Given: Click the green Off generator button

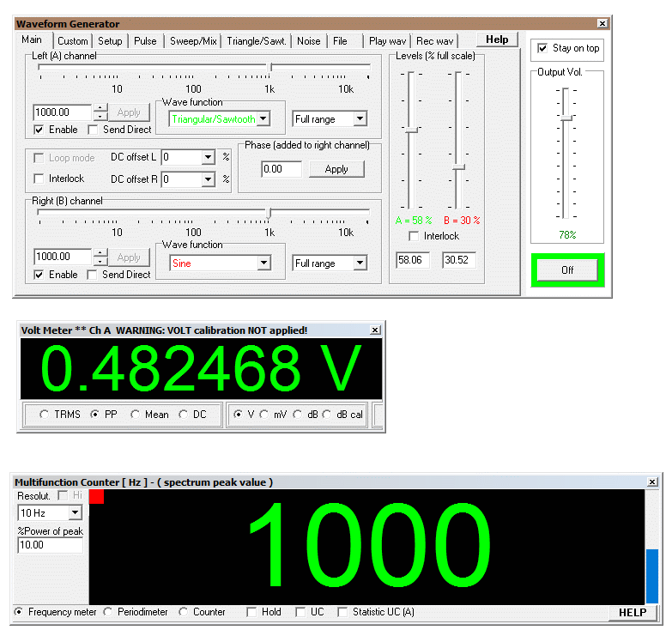Looking at the screenshot, I should click(x=567, y=270).
